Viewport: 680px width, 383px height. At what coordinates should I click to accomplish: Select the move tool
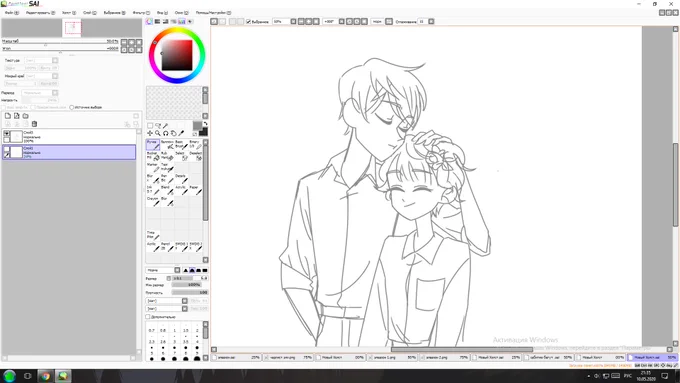(150, 133)
